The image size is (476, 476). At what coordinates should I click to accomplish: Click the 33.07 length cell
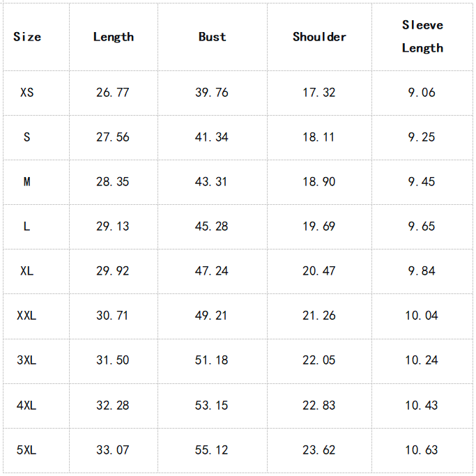[x=113, y=450]
